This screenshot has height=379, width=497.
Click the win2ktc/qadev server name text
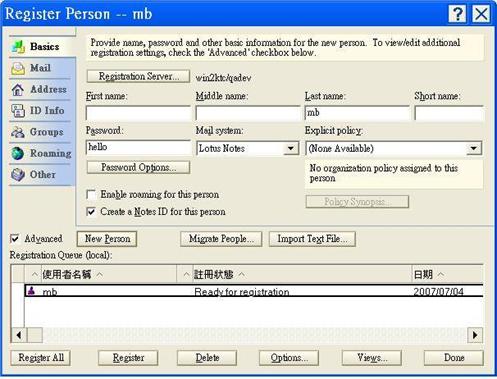point(223,78)
